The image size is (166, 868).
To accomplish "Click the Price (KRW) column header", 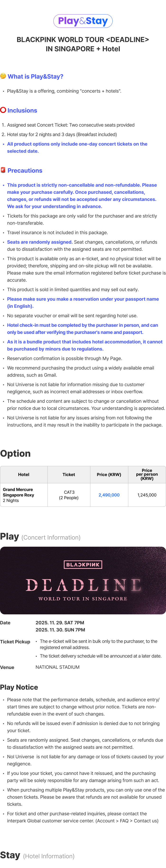I will (109, 474).
